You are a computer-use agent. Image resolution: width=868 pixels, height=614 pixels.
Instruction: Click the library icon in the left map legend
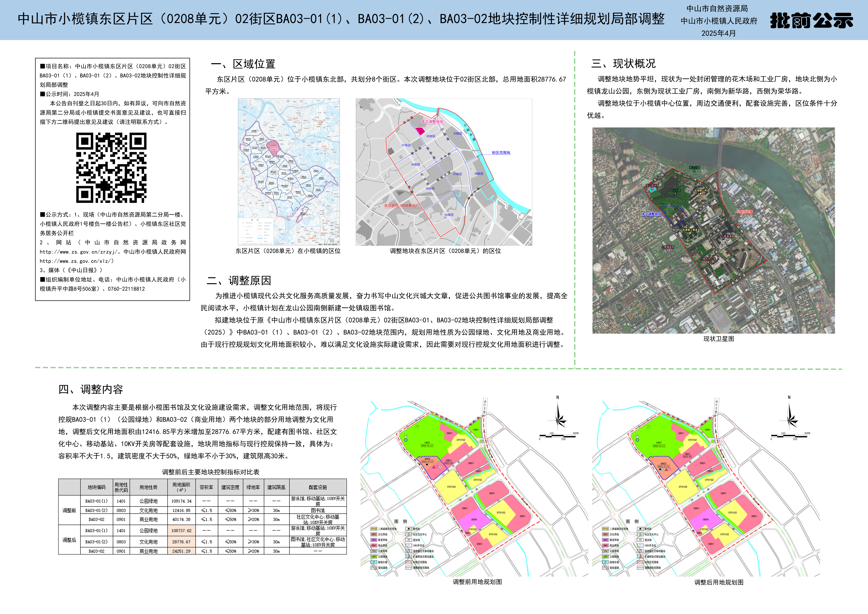pyautogui.click(x=409, y=529)
